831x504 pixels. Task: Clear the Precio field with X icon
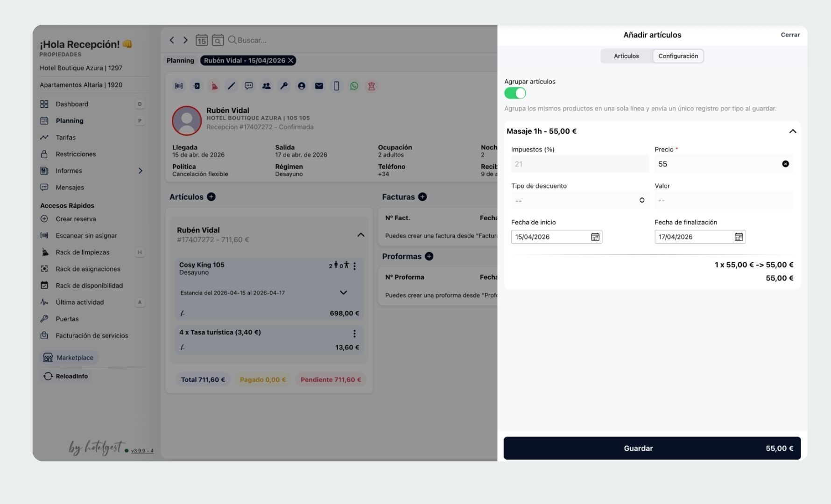(786, 164)
